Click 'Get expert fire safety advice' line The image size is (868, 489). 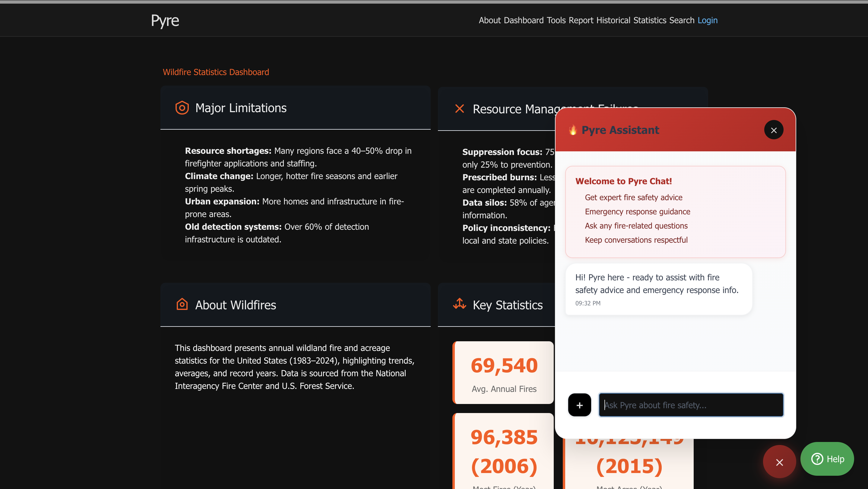[x=633, y=197]
